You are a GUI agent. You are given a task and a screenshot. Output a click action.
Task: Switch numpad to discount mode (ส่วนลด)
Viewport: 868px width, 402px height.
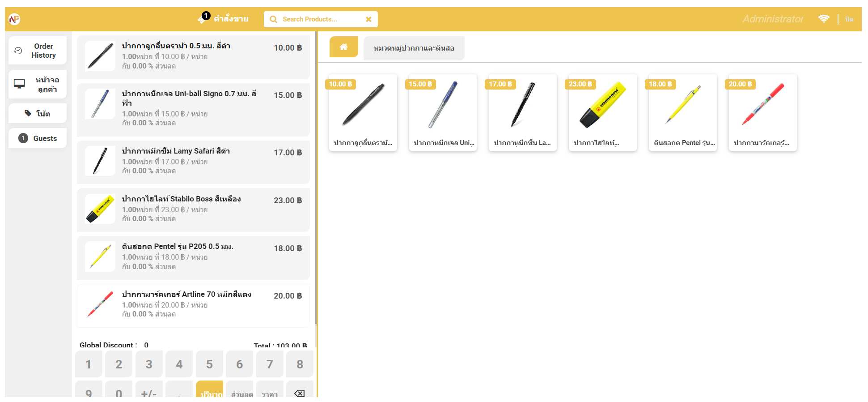click(239, 389)
